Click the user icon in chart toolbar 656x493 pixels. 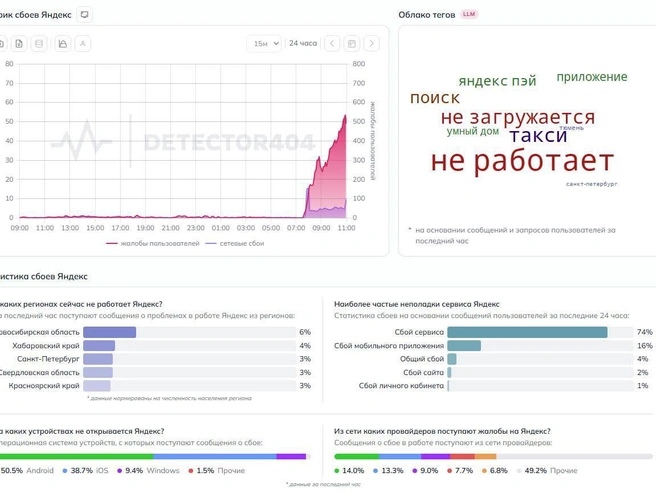pos(83,44)
